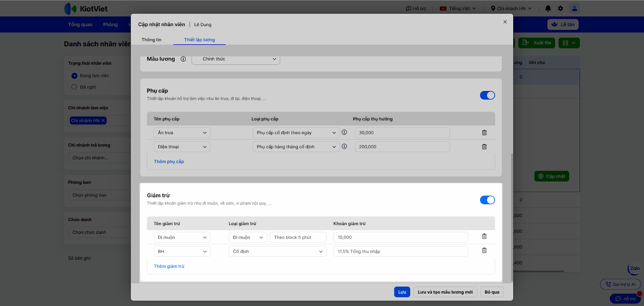
Task: Expand the Điện thoại allowance name dropdown
Action: pyautogui.click(x=182, y=147)
